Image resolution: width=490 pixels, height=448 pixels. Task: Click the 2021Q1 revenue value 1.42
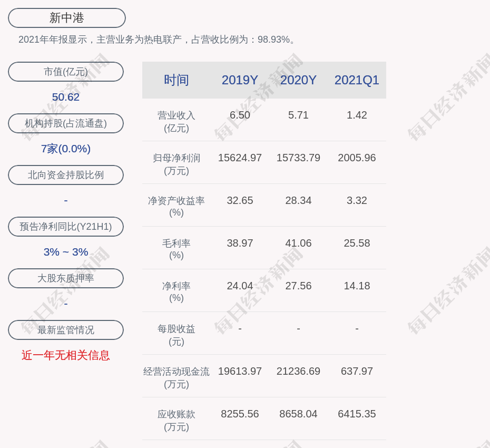[x=357, y=115]
